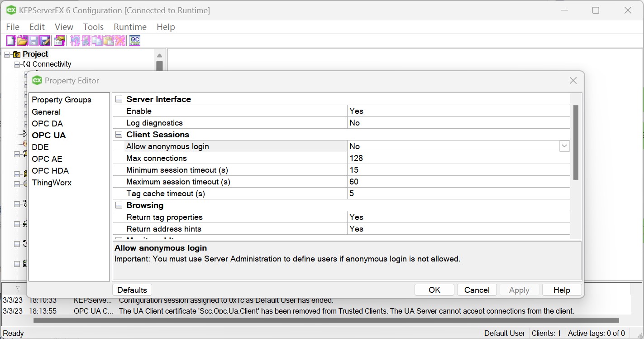The width and height of the screenshot is (644, 339).
Task: Launch the OPC Quick Client from the toolbar
Action: click(x=134, y=40)
